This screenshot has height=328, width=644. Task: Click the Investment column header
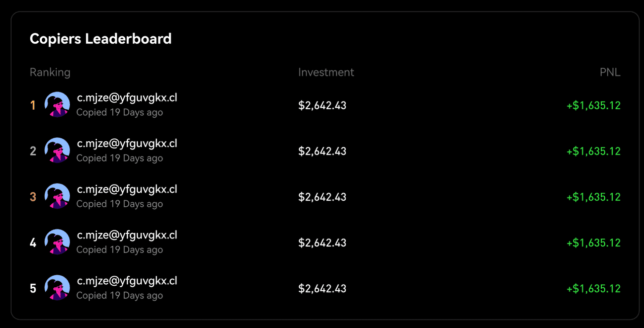point(326,72)
